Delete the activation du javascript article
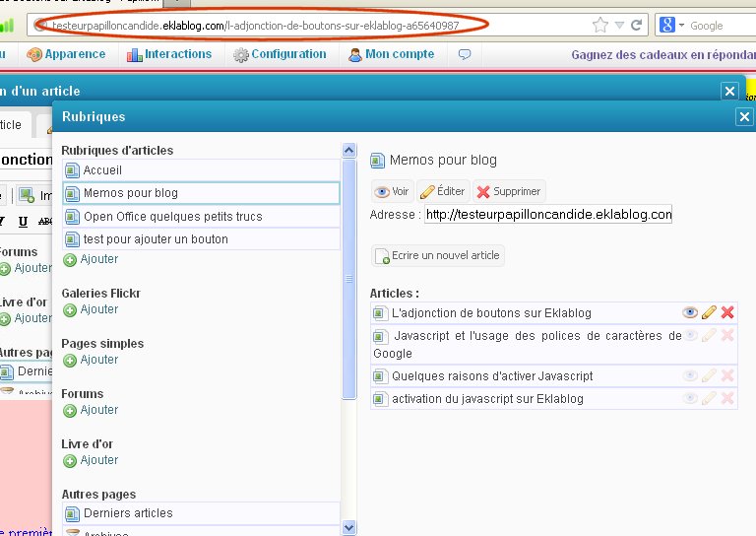 point(727,398)
